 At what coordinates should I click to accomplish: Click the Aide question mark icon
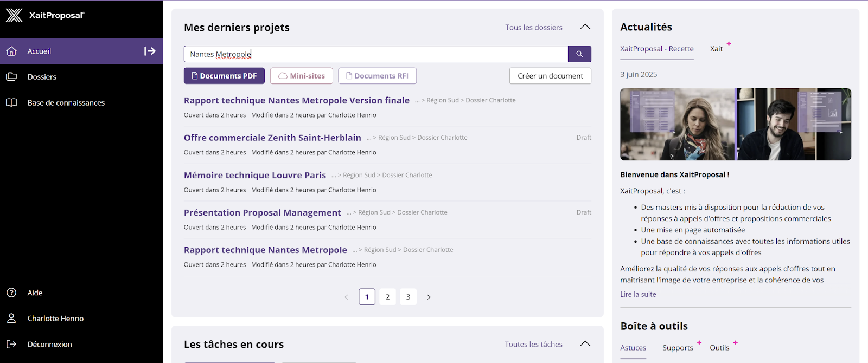click(x=11, y=293)
